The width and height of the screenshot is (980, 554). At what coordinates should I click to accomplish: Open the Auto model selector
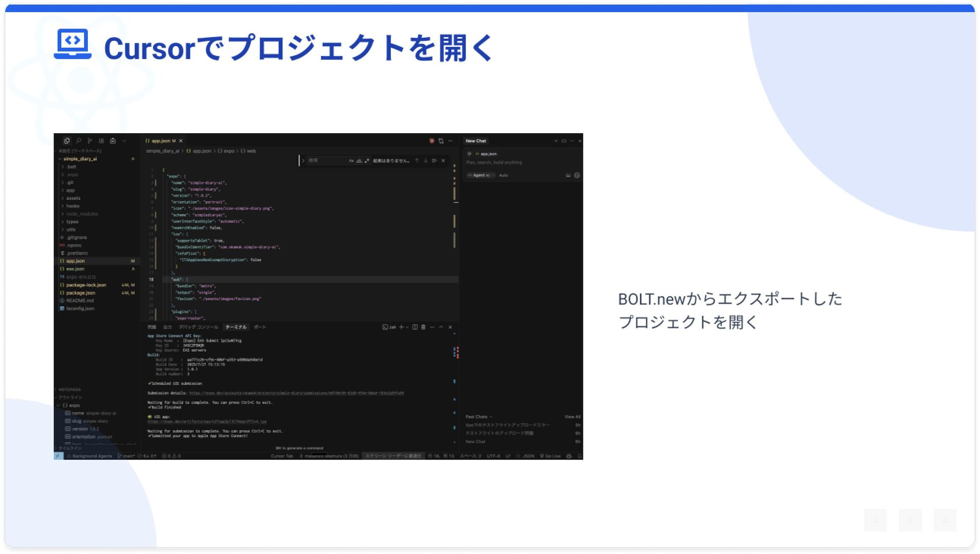(503, 175)
